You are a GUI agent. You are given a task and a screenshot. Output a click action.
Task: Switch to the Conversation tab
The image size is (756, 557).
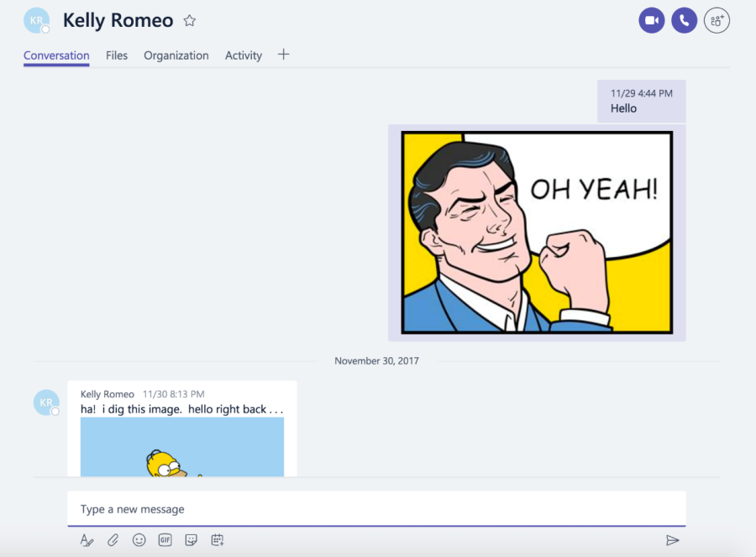tap(56, 56)
